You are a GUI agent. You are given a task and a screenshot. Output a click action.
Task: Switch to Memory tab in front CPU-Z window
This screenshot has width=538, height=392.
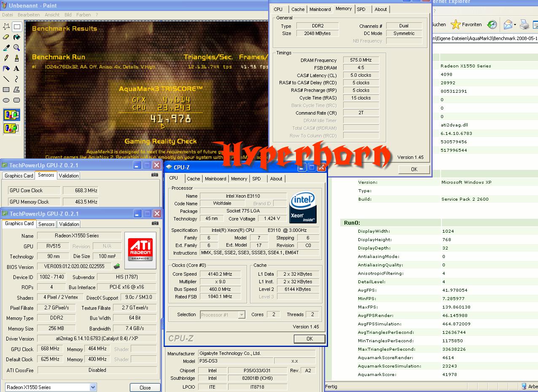click(x=239, y=179)
